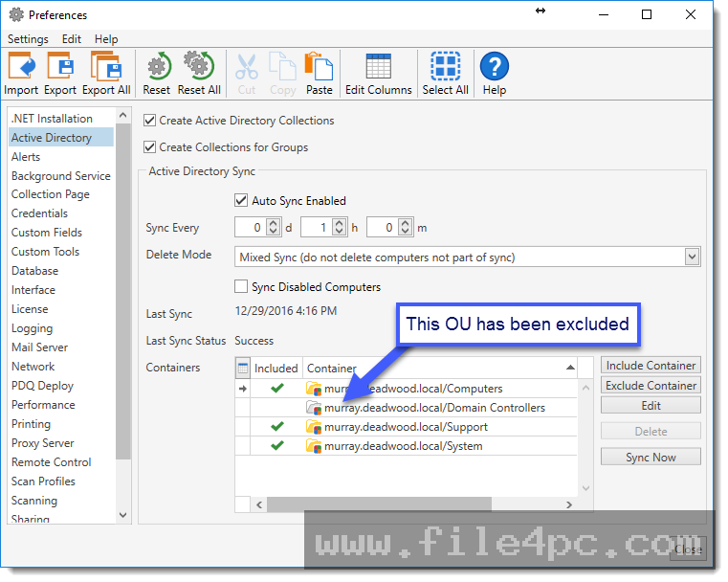
Task: Enable Sync Disabled Computers checkbox
Action: tap(241, 286)
